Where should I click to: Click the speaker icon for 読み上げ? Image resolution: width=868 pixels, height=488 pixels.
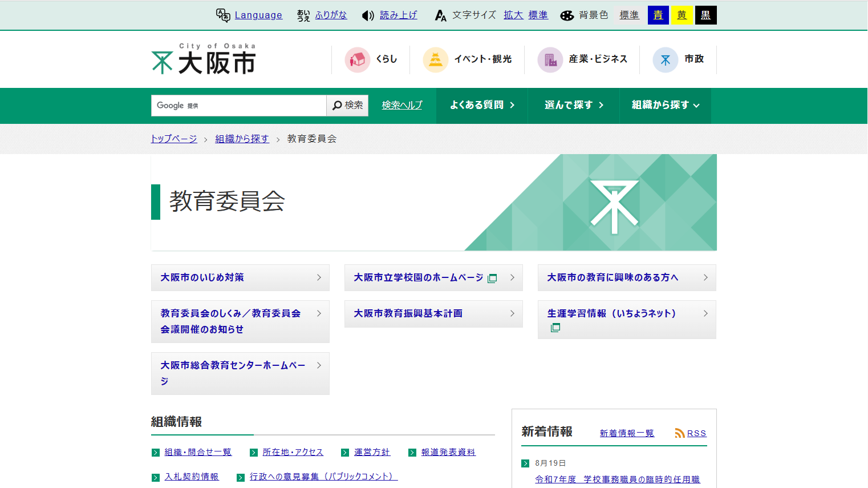[368, 15]
